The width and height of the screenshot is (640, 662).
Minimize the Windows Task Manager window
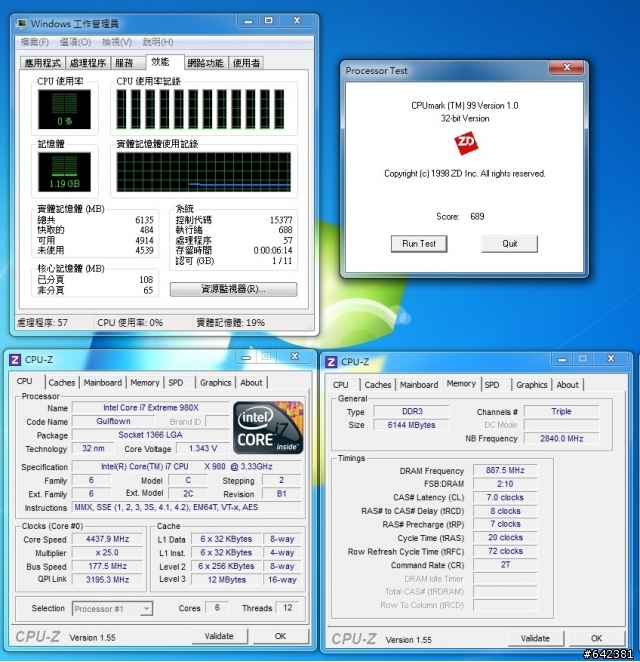pyautogui.click(x=248, y=21)
